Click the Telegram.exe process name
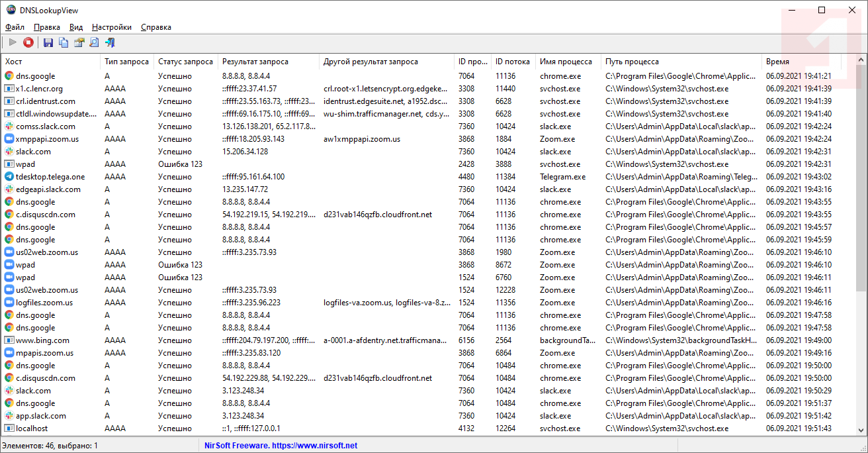 point(563,177)
